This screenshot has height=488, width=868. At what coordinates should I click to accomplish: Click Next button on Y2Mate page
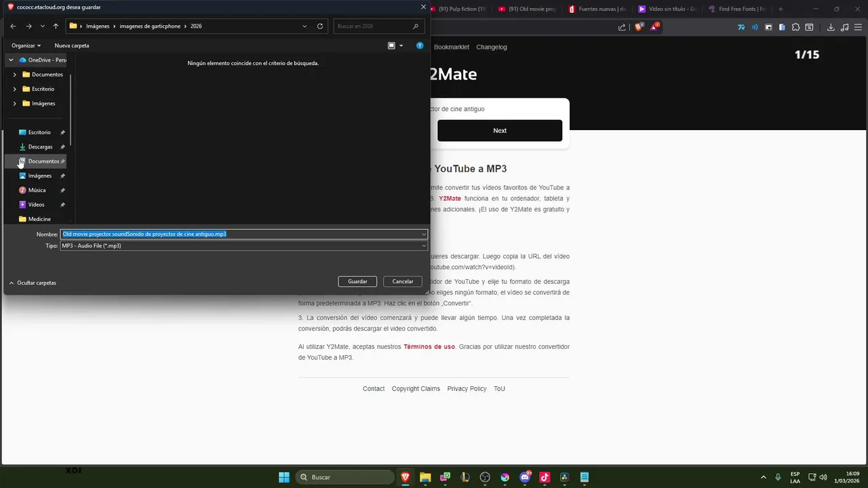[x=500, y=131]
